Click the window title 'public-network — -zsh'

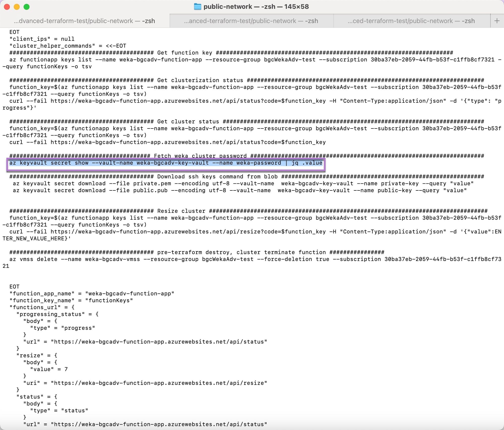[256, 7]
